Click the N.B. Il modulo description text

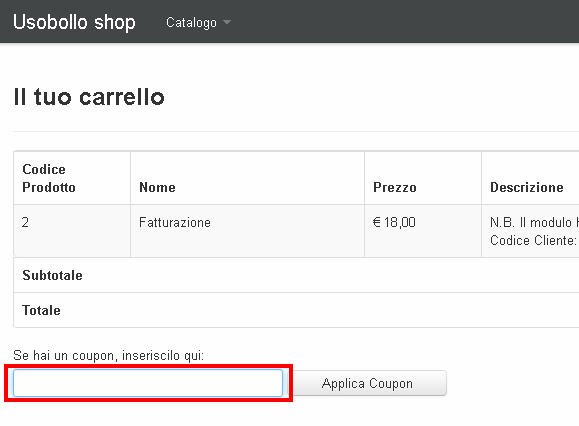[534, 222]
